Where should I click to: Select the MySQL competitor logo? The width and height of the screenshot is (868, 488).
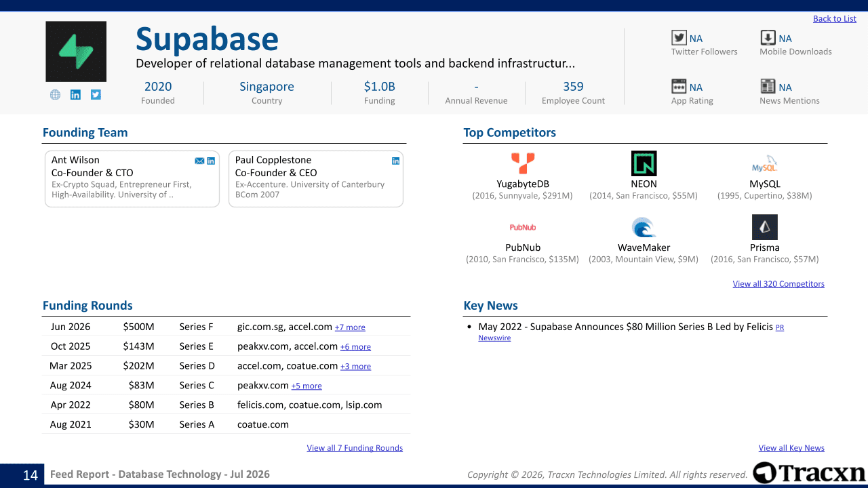(x=765, y=165)
